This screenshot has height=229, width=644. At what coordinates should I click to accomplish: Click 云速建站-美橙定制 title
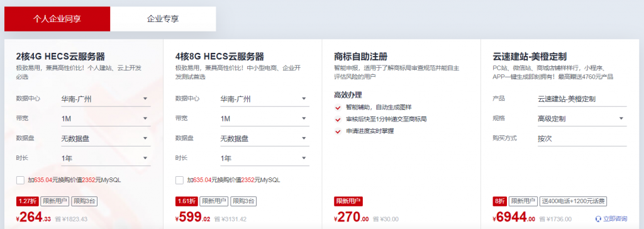[530, 57]
